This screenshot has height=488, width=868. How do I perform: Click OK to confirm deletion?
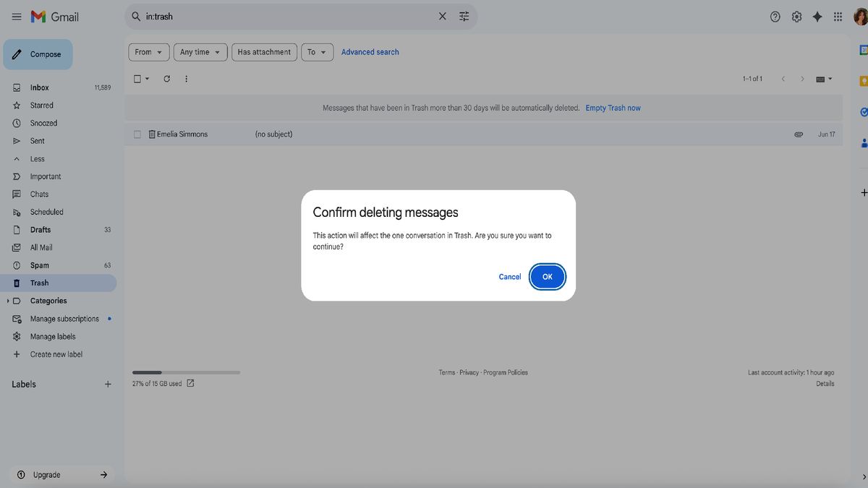tap(547, 276)
